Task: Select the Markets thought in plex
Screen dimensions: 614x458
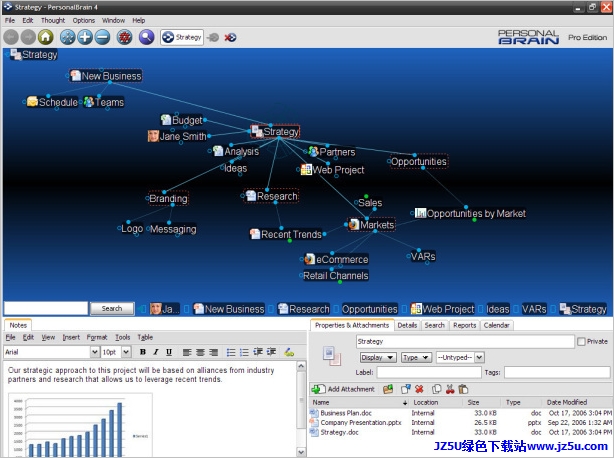Action: point(372,225)
